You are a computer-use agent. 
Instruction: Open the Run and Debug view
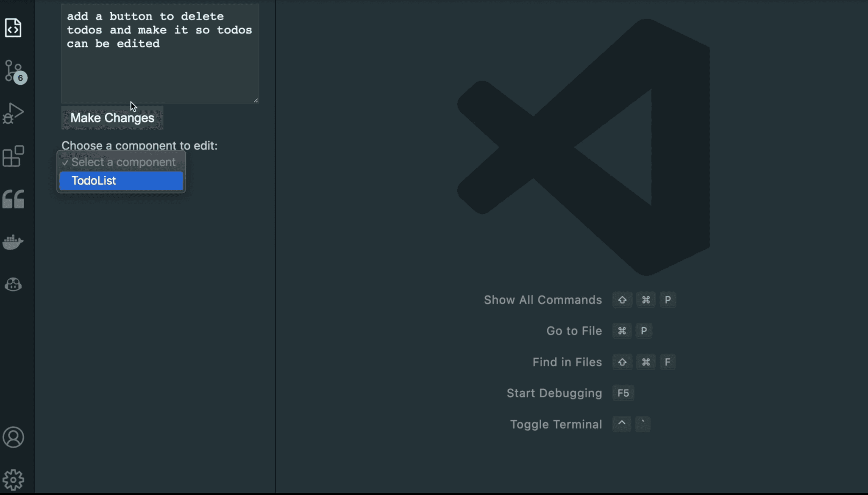tap(13, 113)
